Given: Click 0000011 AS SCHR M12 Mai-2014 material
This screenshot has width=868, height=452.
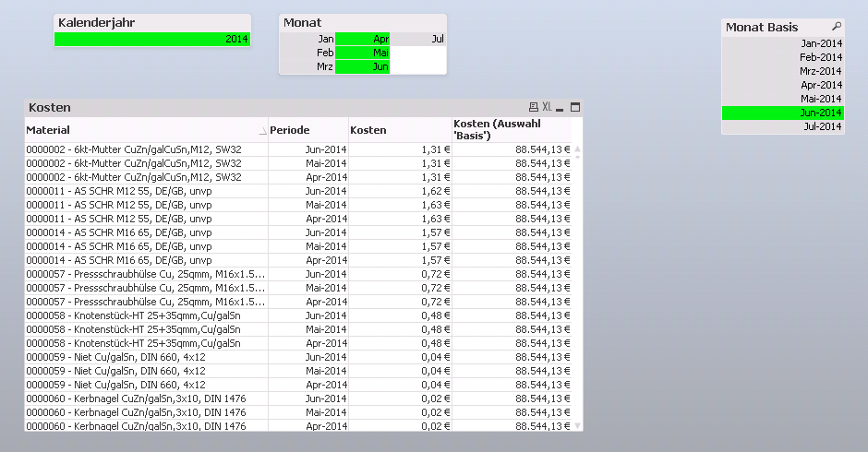Looking at the screenshot, I should click(x=146, y=205).
